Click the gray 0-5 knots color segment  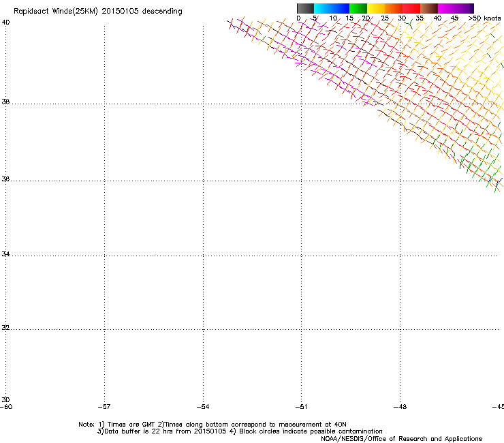click(x=305, y=8)
